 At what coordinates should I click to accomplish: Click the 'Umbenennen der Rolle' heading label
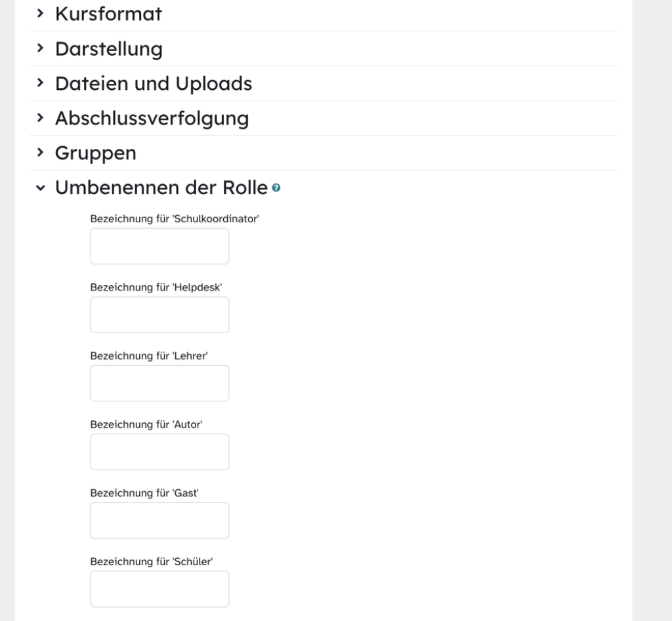click(x=162, y=187)
